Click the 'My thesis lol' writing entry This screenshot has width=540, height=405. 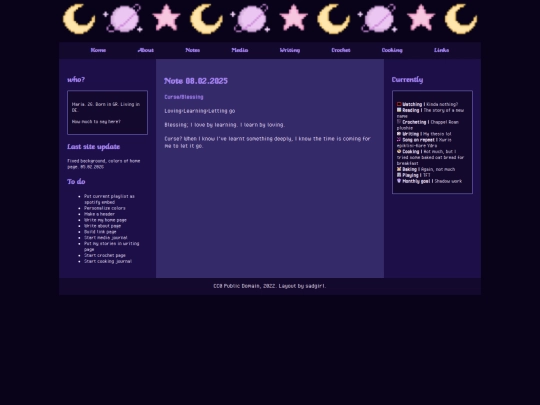click(437, 134)
